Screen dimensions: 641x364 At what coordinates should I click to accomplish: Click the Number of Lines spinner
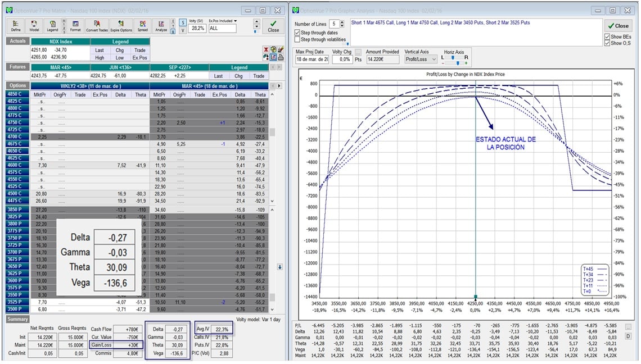point(342,24)
